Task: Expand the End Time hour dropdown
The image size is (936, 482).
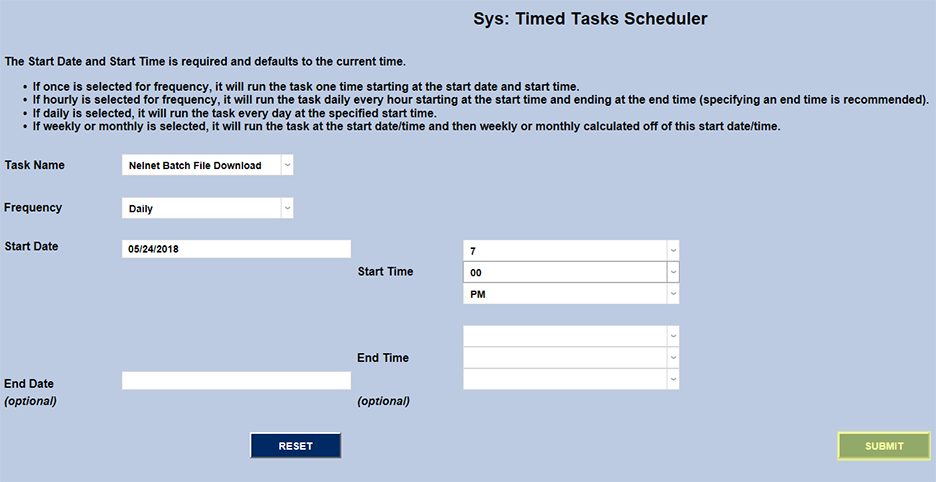Action: [571, 336]
